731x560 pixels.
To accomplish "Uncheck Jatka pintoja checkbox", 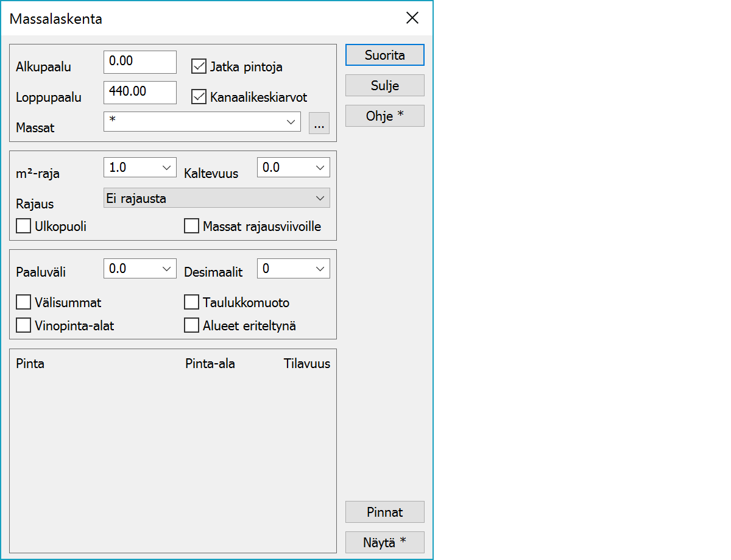I will coord(199,66).
